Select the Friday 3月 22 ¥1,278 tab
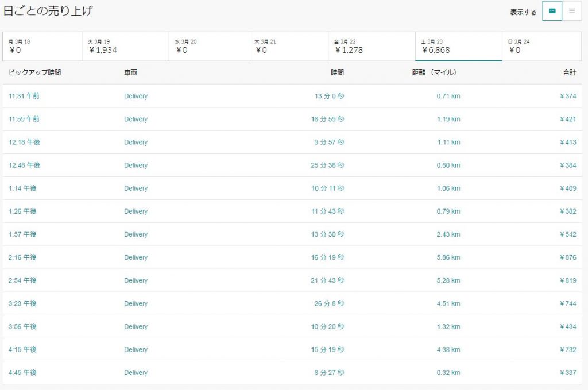588x390 pixels. coord(372,46)
